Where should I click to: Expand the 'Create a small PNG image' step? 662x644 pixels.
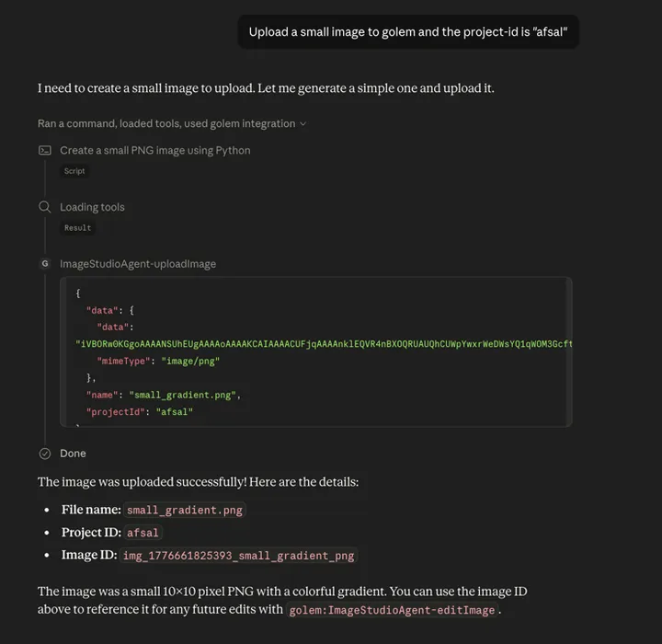[154, 150]
